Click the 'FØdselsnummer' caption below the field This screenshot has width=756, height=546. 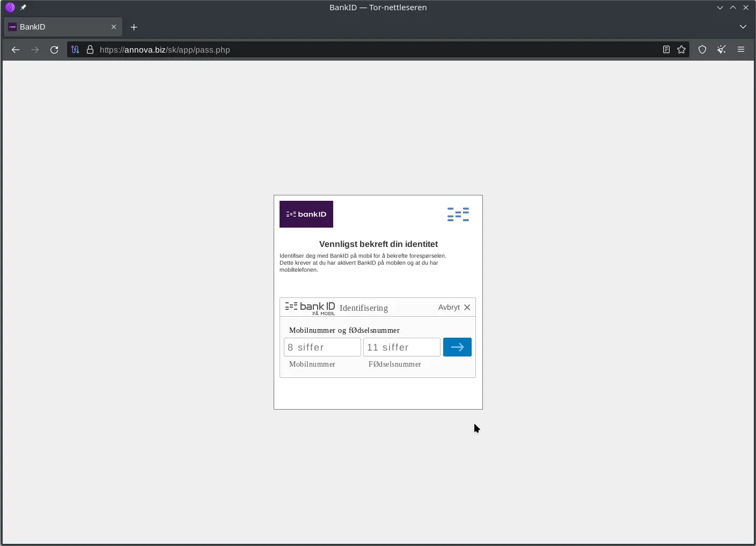[395, 364]
